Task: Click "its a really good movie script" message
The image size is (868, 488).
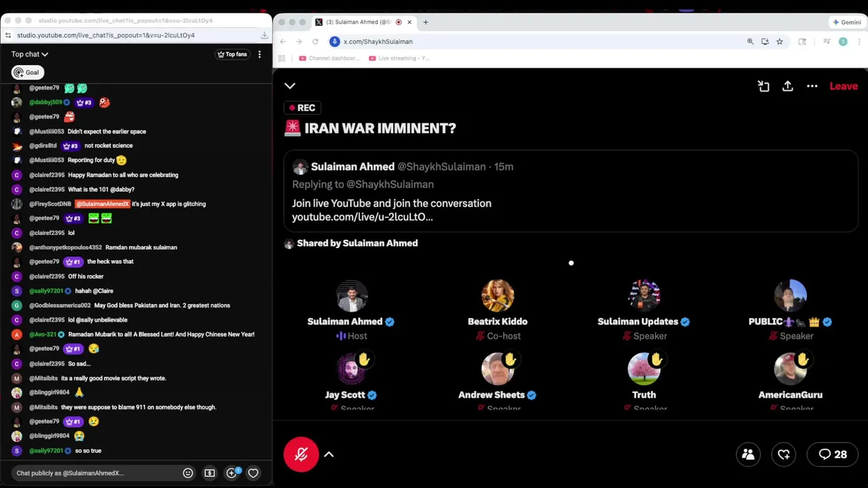Action: tap(114, 378)
